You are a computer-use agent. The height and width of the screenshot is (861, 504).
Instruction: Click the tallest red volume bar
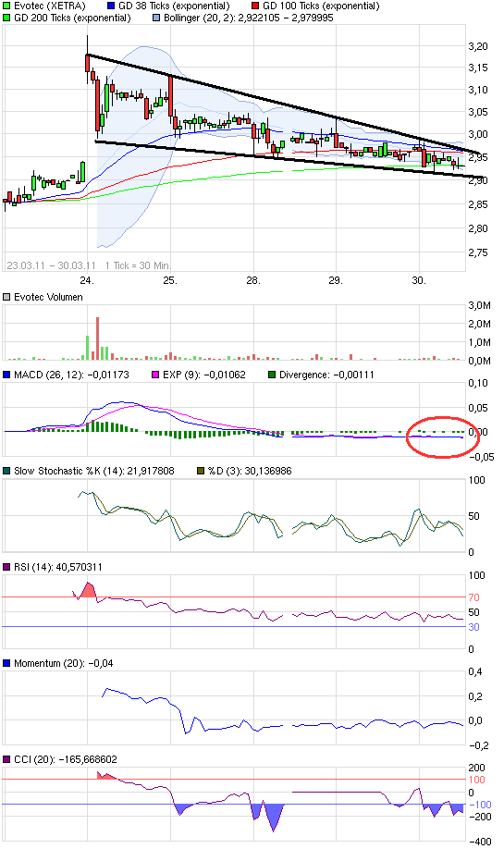[97, 338]
